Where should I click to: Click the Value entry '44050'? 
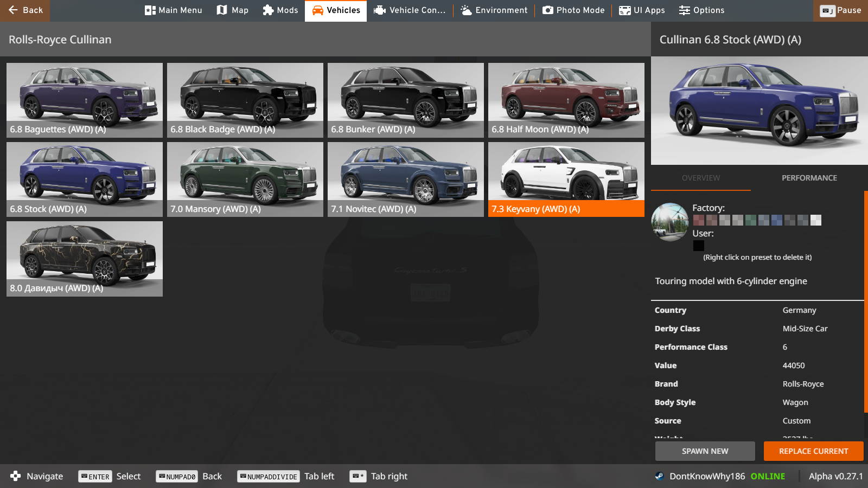pos(794,365)
